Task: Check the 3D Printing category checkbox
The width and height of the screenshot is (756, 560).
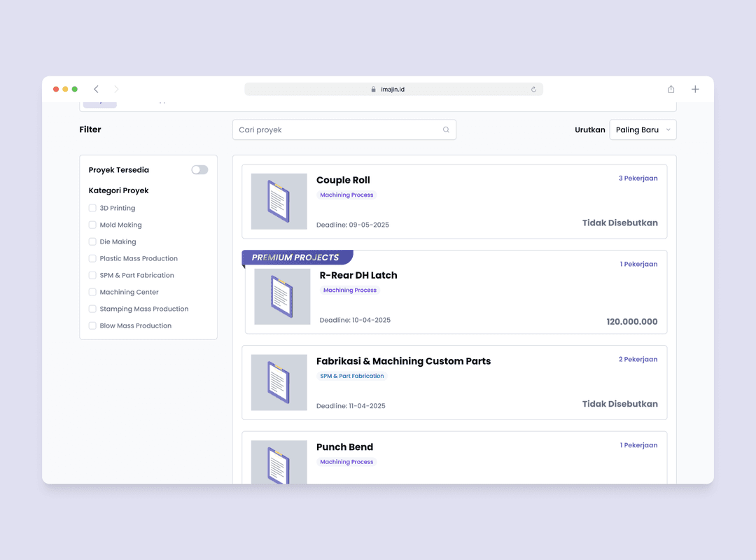Action: [92, 208]
